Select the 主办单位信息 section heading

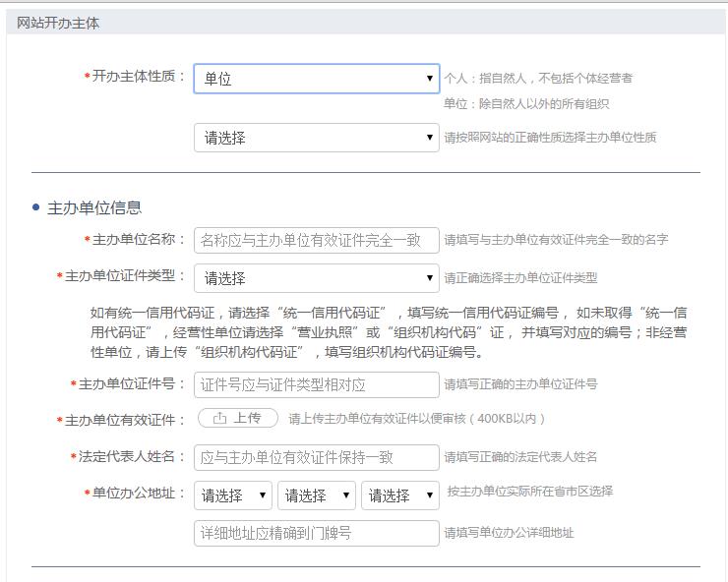94,207
